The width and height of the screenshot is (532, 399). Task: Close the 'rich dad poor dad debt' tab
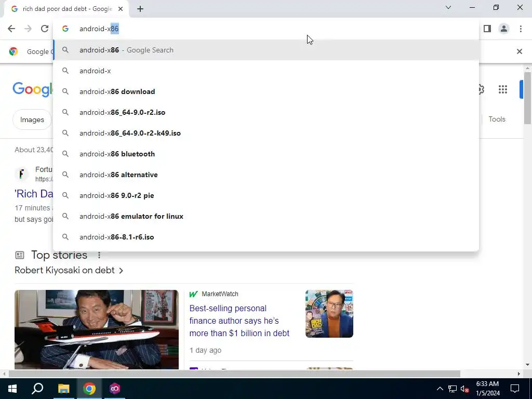coord(121,9)
